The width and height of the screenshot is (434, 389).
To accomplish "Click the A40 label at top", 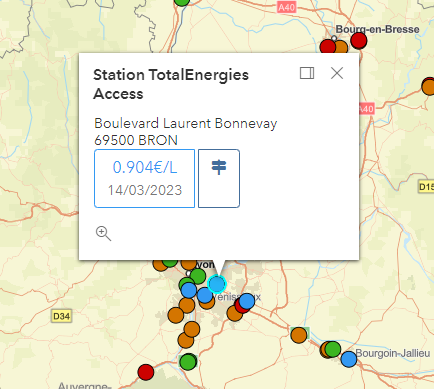I will click(x=286, y=7).
